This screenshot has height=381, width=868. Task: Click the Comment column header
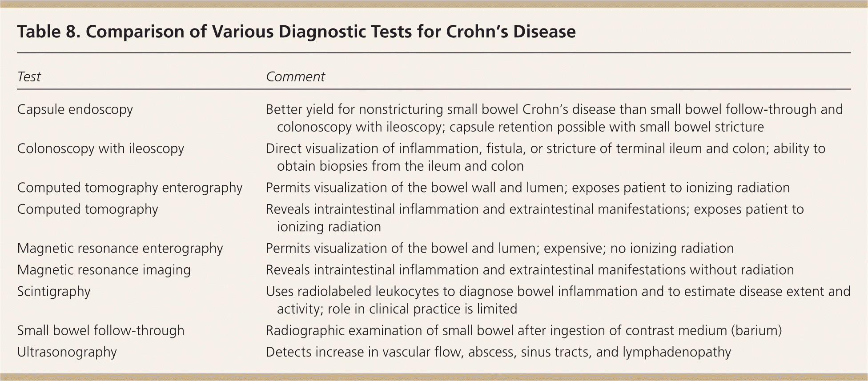[295, 77]
